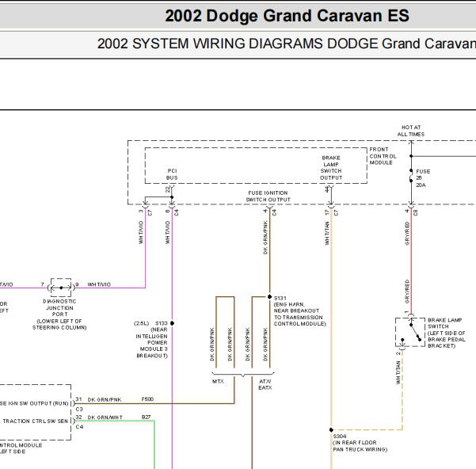This screenshot has height=469, width=476.
Task: Select vertical "WHT/TAN" label below the brake lamp switch
Action: tap(398, 372)
